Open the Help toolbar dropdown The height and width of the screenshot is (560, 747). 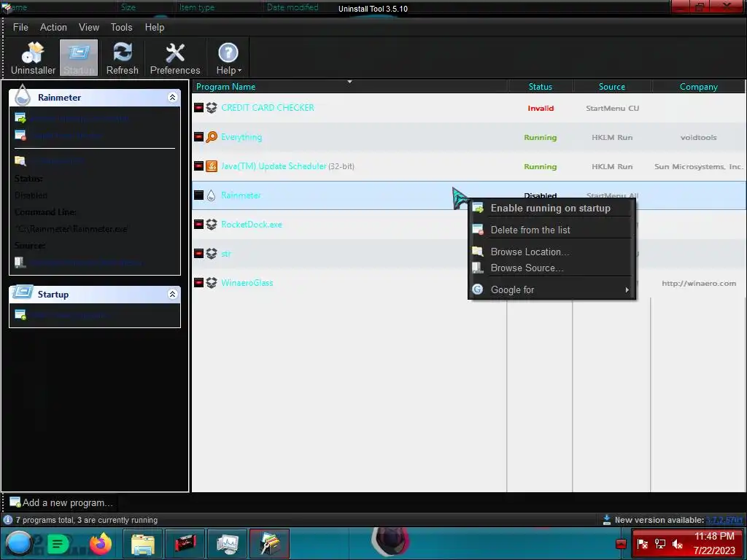228,58
